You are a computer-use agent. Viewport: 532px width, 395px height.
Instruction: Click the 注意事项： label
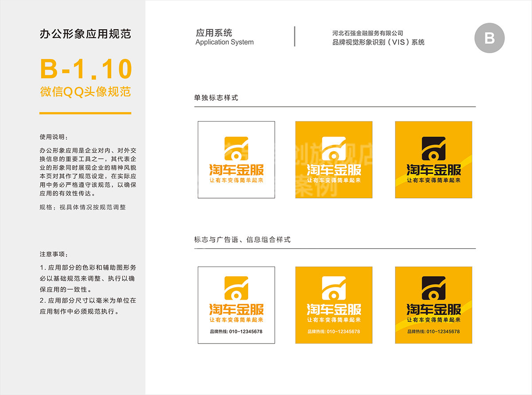click(54, 254)
